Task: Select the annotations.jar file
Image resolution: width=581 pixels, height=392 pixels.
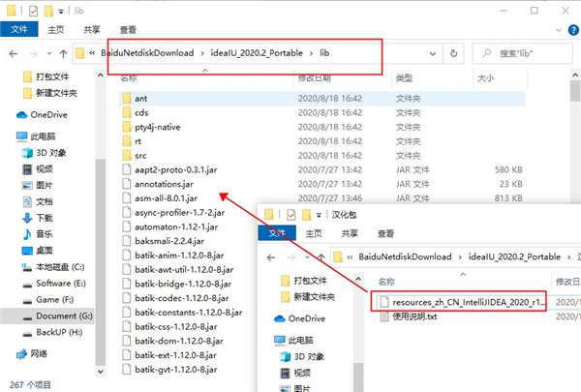Action: pos(165,184)
